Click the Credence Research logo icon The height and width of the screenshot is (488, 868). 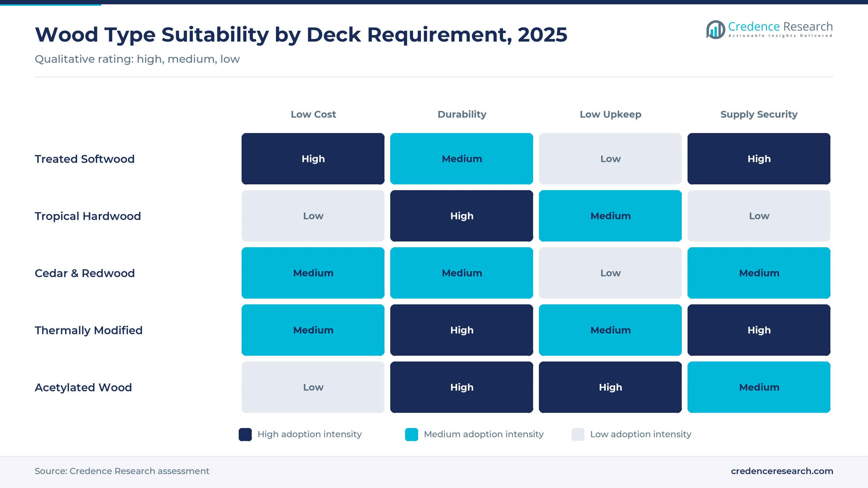[716, 30]
